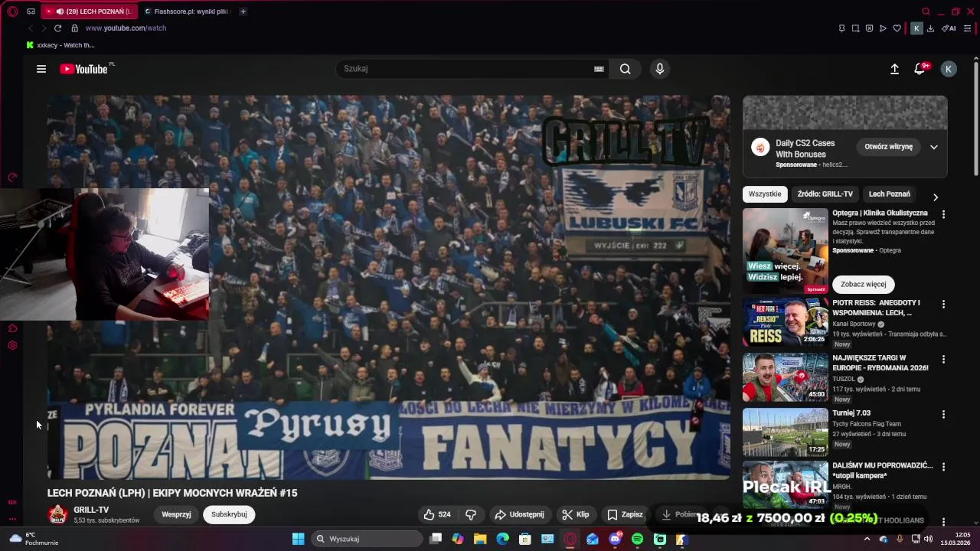Add page to bookmarks with heart icon
The image size is (980, 551).
[897, 28]
